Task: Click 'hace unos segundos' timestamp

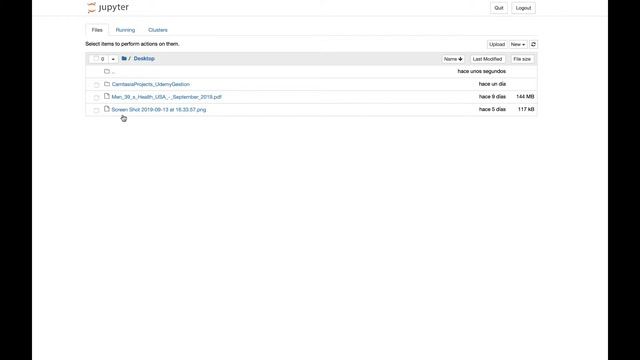Action: coord(482,71)
